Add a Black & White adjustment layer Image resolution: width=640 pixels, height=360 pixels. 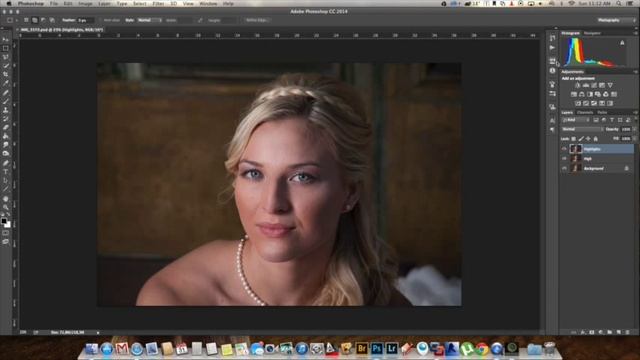pyautogui.click(x=590, y=94)
